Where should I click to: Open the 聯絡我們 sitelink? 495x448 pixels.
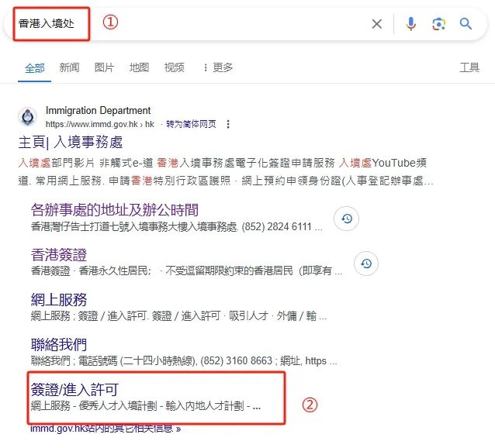tap(59, 344)
